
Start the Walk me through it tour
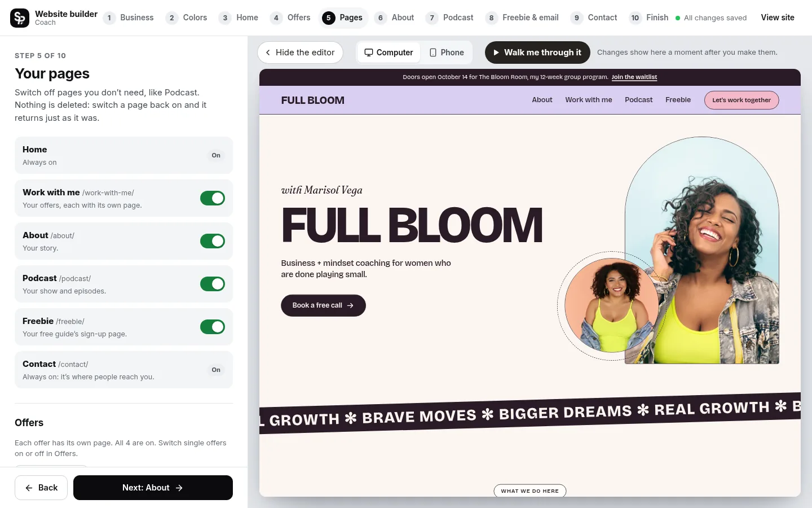[537, 52]
